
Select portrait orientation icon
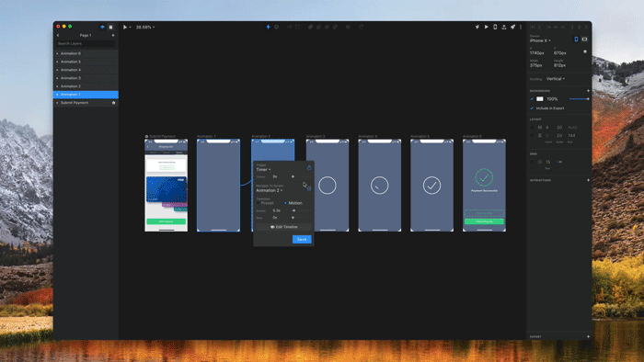[576, 40]
